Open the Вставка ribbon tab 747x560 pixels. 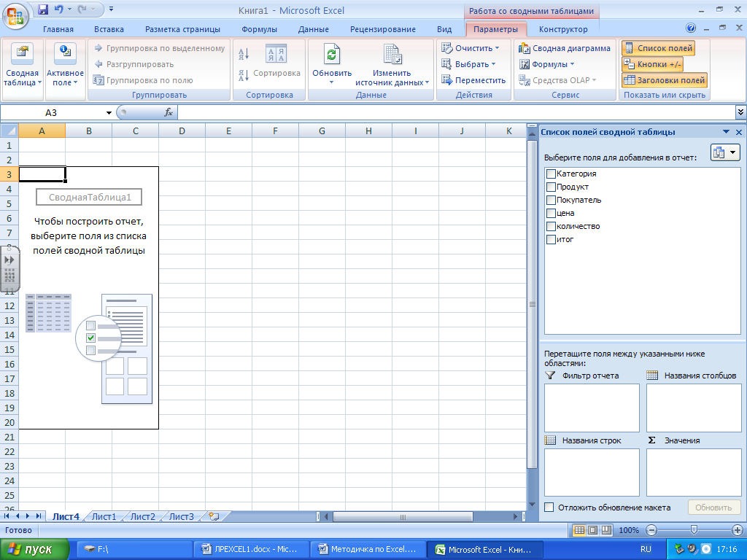pos(109,29)
